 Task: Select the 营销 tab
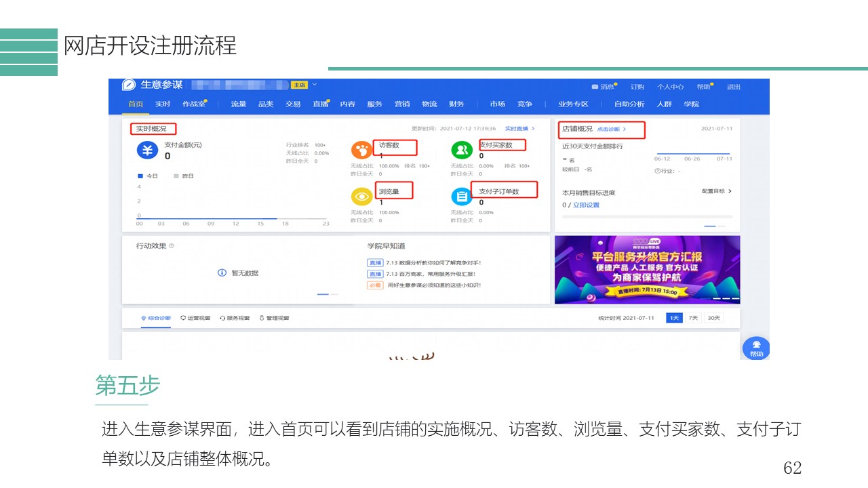pyautogui.click(x=402, y=104)
